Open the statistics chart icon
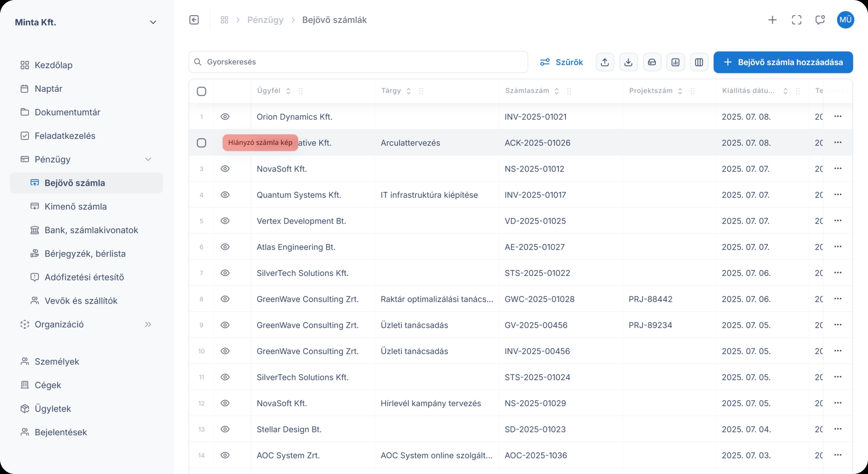Image resolution: width=868 pixels, height=474 pixels. (676, 62)
